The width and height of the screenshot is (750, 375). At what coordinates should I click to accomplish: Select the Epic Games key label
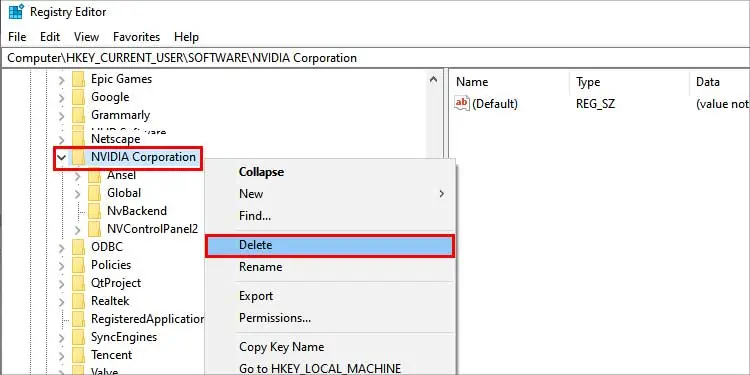[x=121, y=79]
